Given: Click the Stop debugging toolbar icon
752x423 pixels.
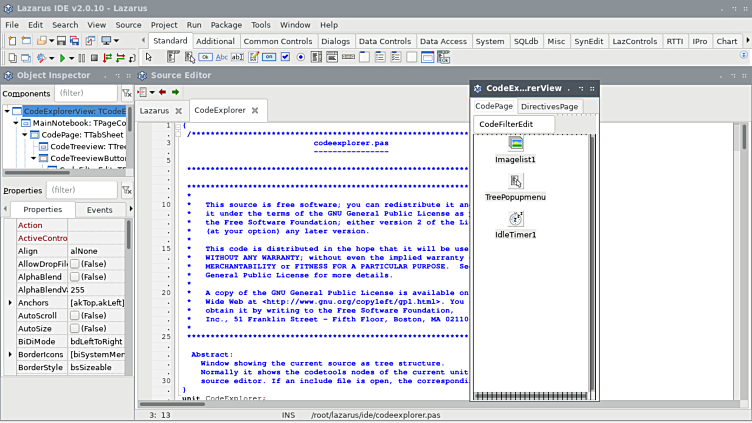Looking at the screenshot, I should coord(95,58).
